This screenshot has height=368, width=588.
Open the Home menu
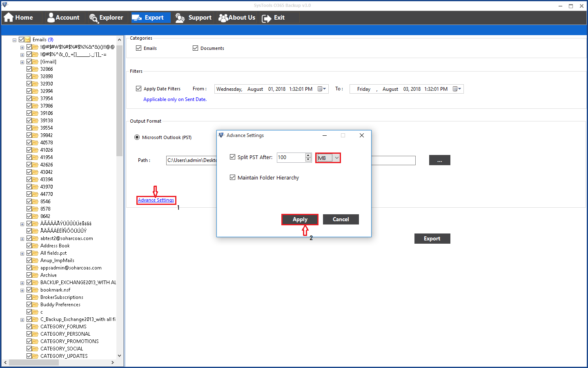point(19,18)
